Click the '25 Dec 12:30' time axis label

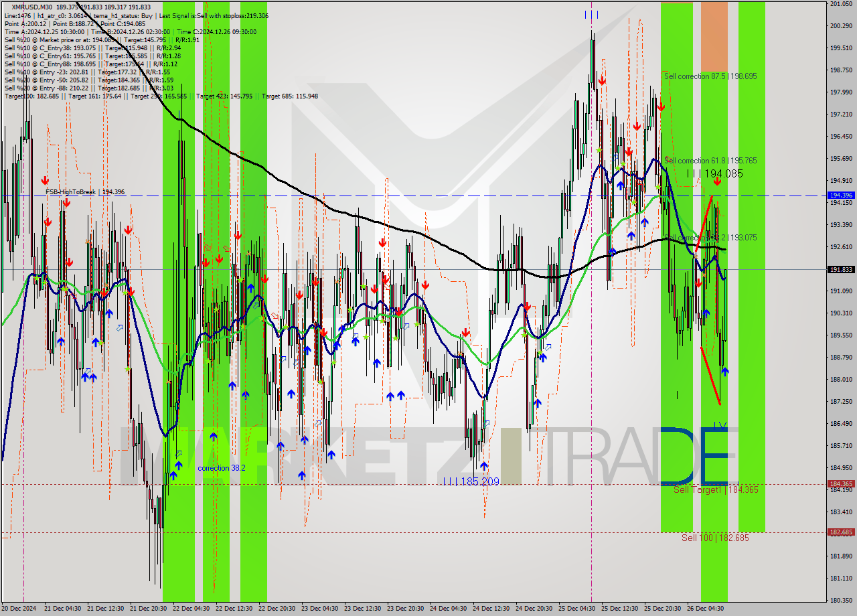tap(619, 609)
